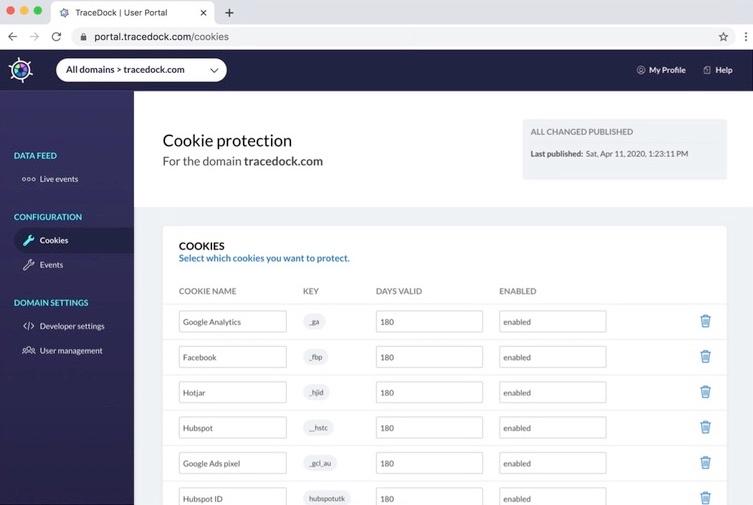Click the Last published timestamp text
753x505 pixels.
tap(609, 154)
